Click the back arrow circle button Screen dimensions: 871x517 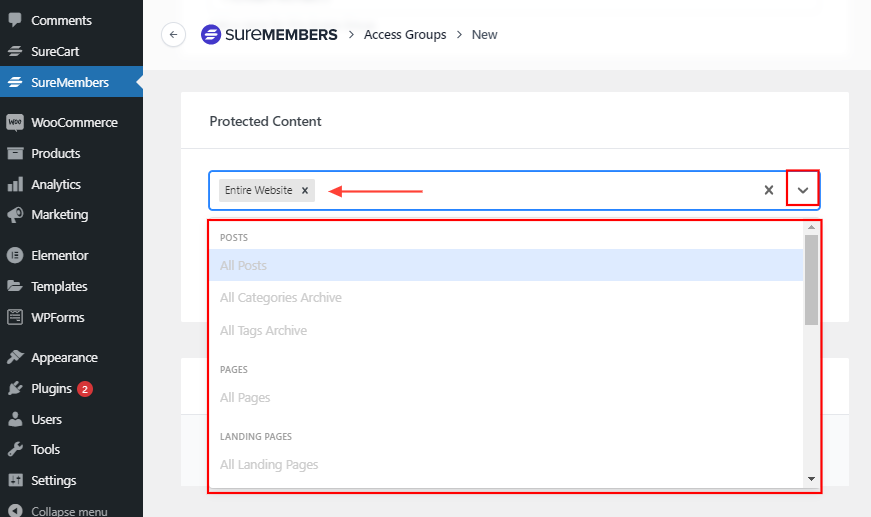(173, 35)
